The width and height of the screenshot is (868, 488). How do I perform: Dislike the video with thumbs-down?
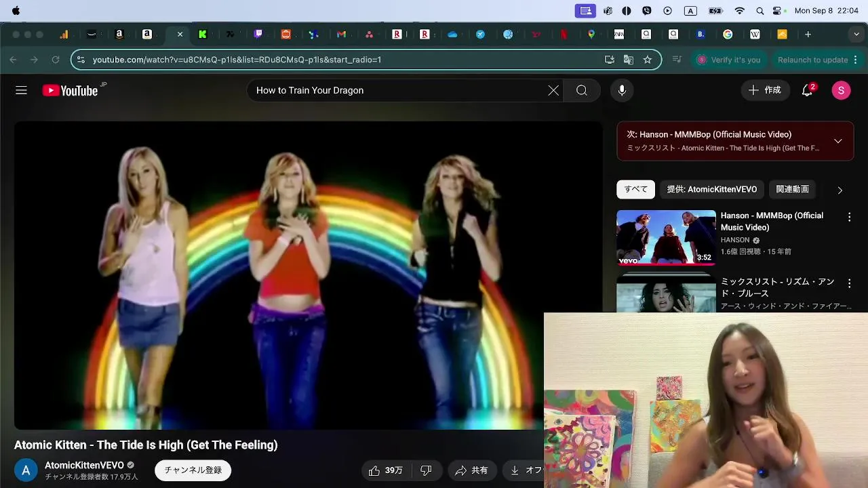click(x=427, y=470)
